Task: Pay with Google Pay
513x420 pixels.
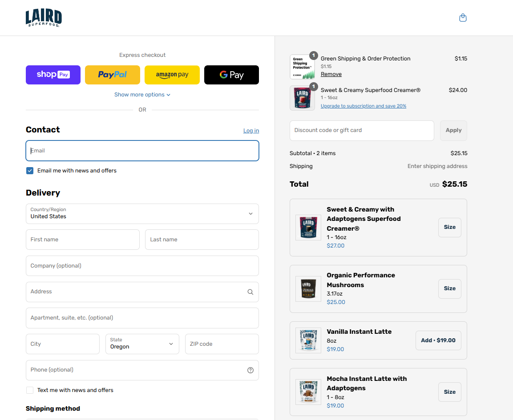Action: [232, 75]
